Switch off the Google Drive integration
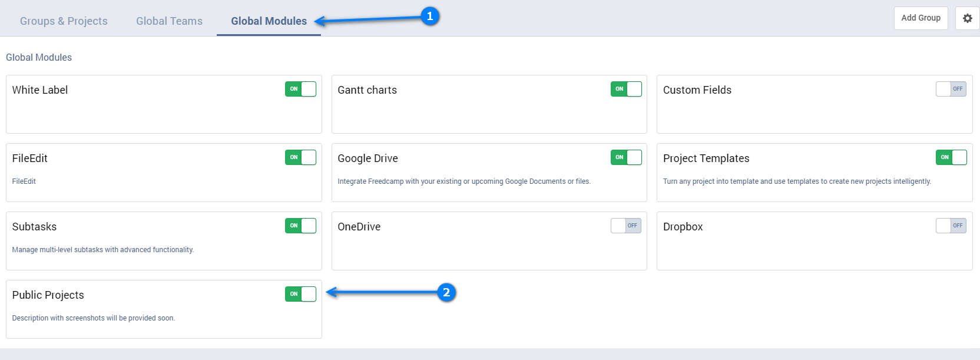 click(x=626, y=157)
